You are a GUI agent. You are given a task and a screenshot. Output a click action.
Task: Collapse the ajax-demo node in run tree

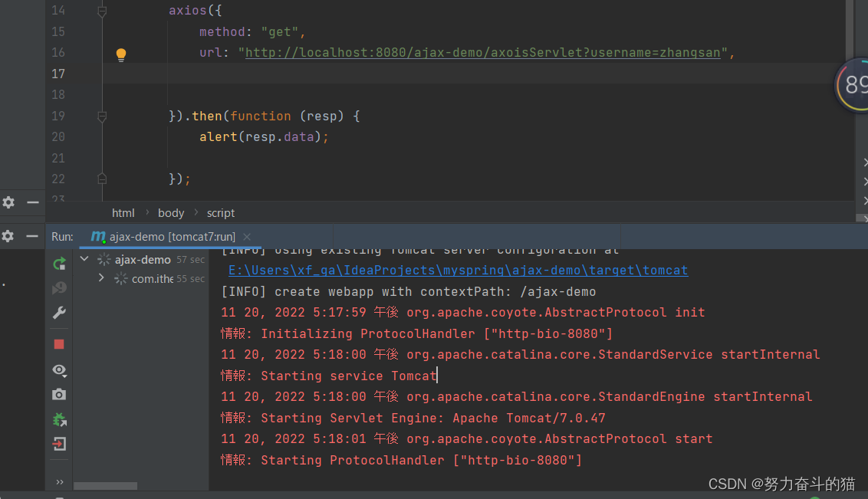point(84,259)
